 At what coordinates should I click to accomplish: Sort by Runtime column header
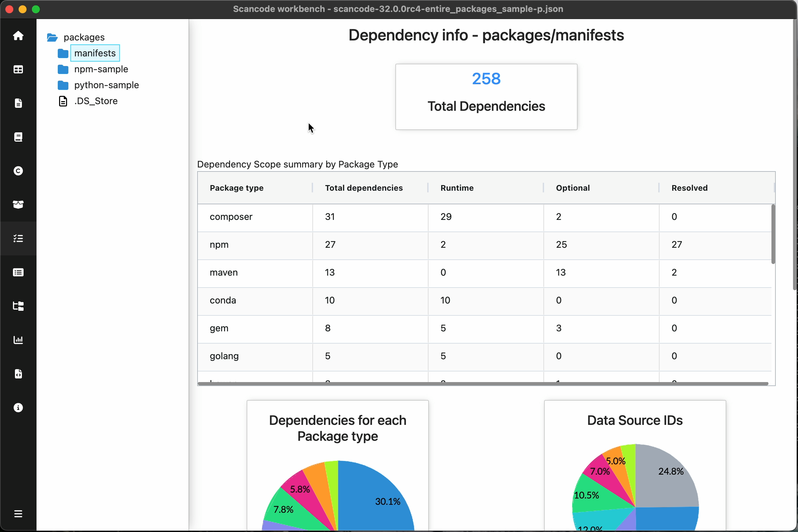pos(486,188)
